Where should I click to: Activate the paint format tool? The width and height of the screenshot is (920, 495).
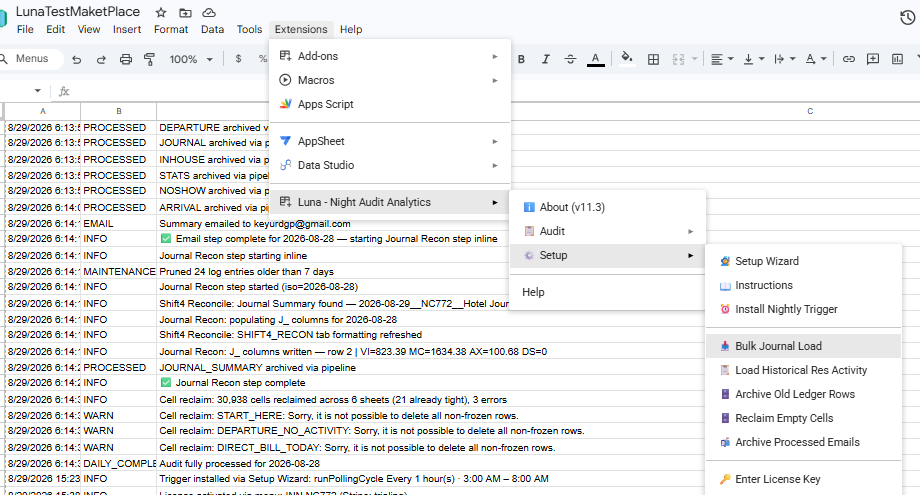pyautogui.click(x=150, y=59)
